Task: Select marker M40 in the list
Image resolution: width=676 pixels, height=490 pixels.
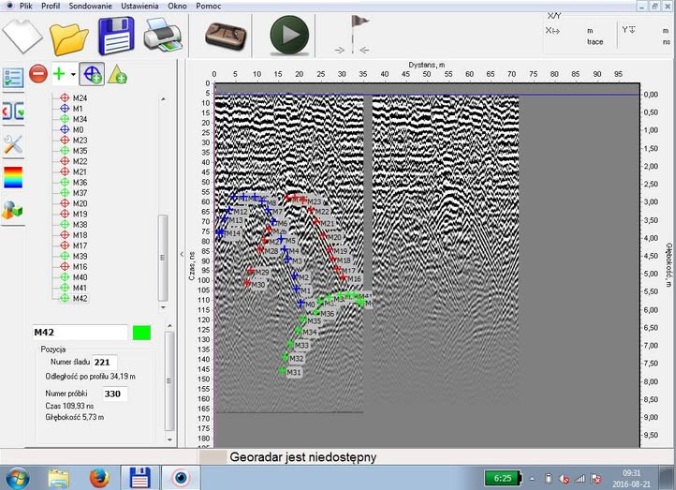Action: tap(80, 277)
